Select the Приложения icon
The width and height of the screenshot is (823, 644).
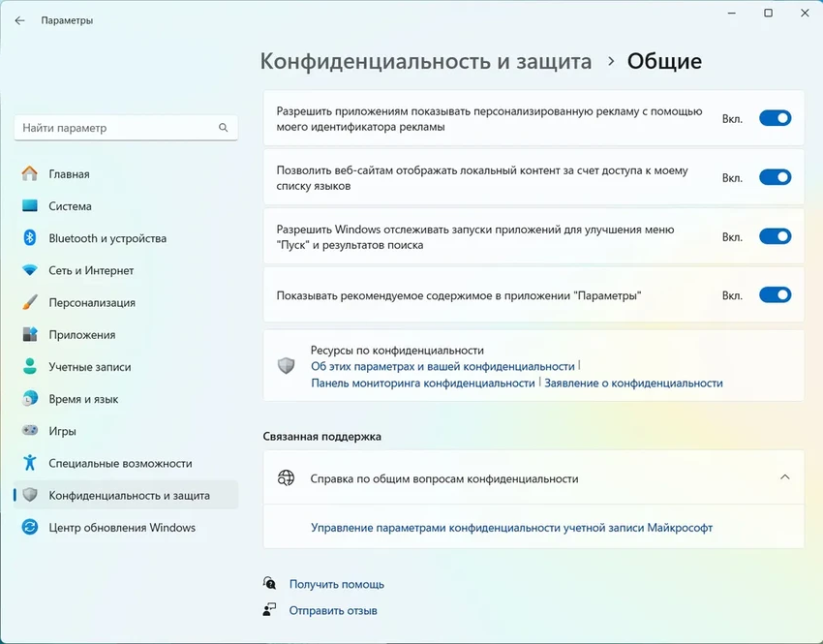[x=29, y=333]
